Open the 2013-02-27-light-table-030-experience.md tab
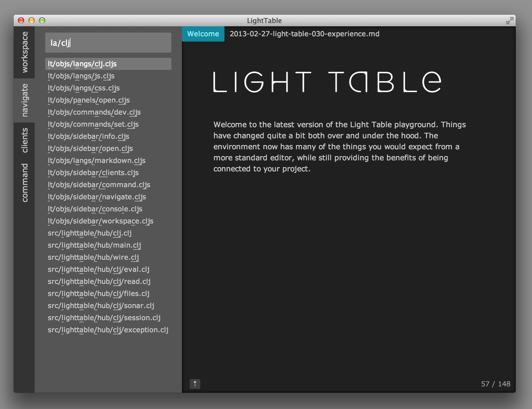Viewport: 532px width, 409px height. click(x=304, y=34)
